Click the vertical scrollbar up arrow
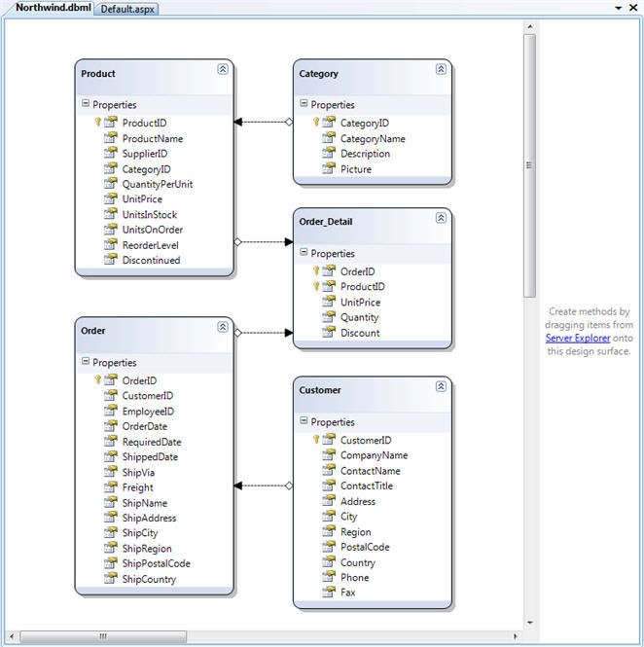Screen dimensions: 644x647 point(530,26)
